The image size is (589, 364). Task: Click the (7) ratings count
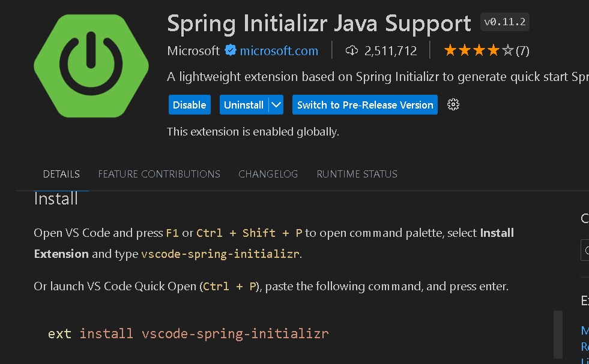(x=522, y=50)
